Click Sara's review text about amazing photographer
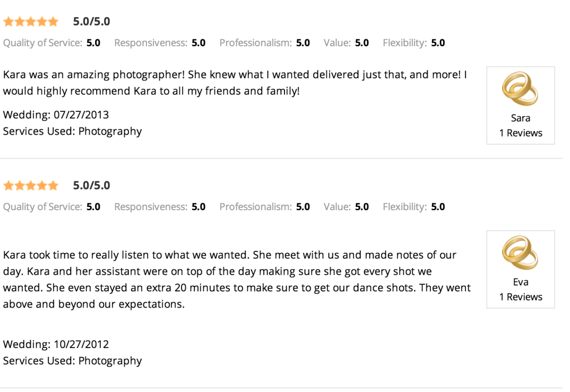This screenshot has width=570, height=392. (235, 83)
